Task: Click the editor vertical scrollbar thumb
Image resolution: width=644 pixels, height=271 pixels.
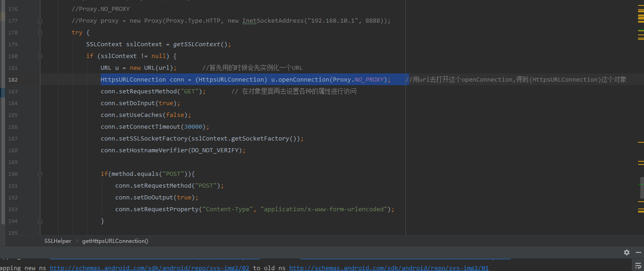Action: (642, 188)
